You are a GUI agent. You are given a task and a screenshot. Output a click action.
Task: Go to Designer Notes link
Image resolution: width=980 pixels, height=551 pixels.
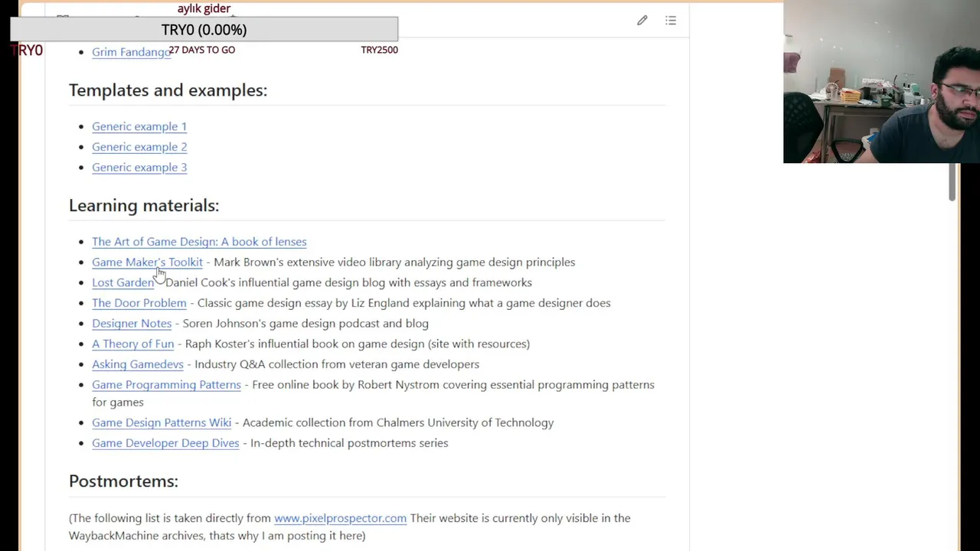tap(132, 324)
